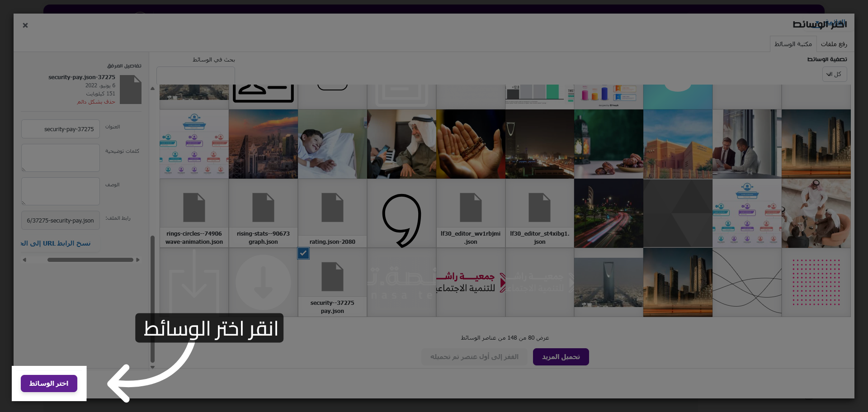Click the right arrow of the details panel scrollbar
The image size is (868, 412).
pos(138,260)
